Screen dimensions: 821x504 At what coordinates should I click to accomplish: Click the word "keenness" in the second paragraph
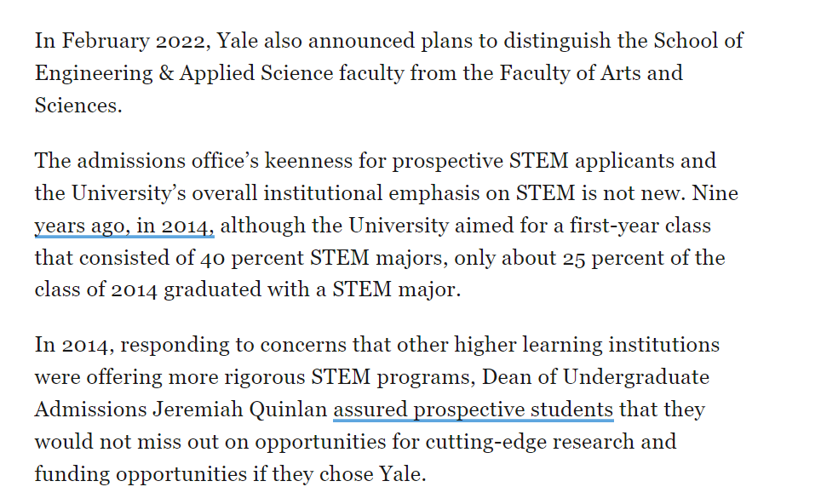pos(308,161)
